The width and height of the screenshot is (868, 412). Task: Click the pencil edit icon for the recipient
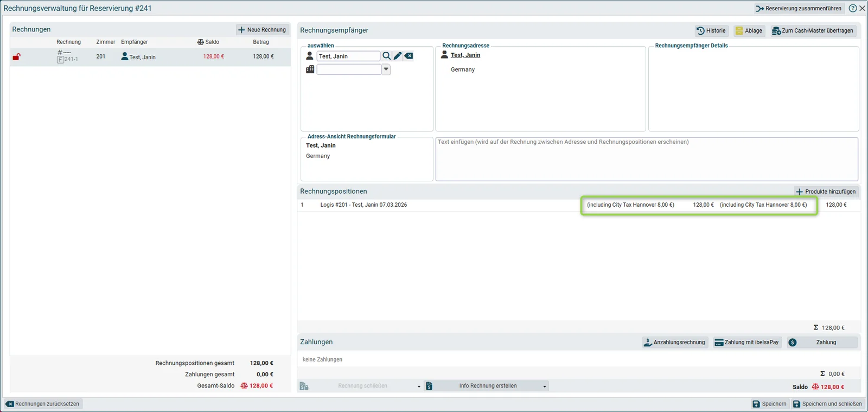pos(398,56)
